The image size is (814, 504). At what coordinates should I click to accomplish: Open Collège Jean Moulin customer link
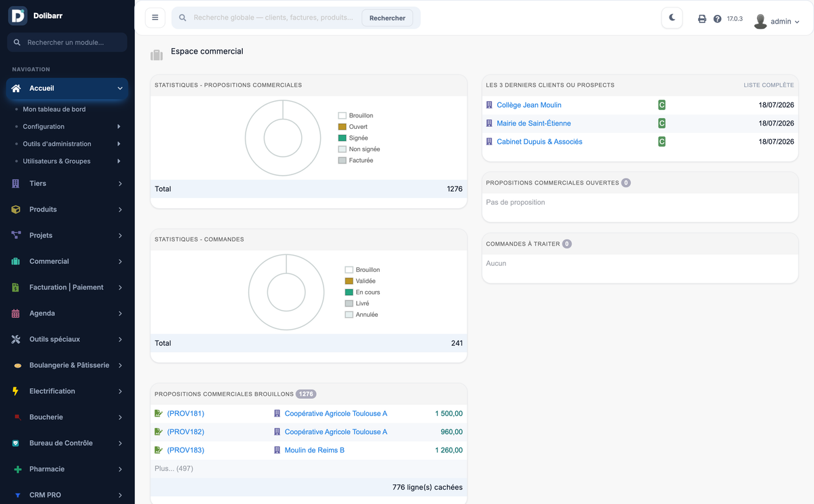(529, 105)
